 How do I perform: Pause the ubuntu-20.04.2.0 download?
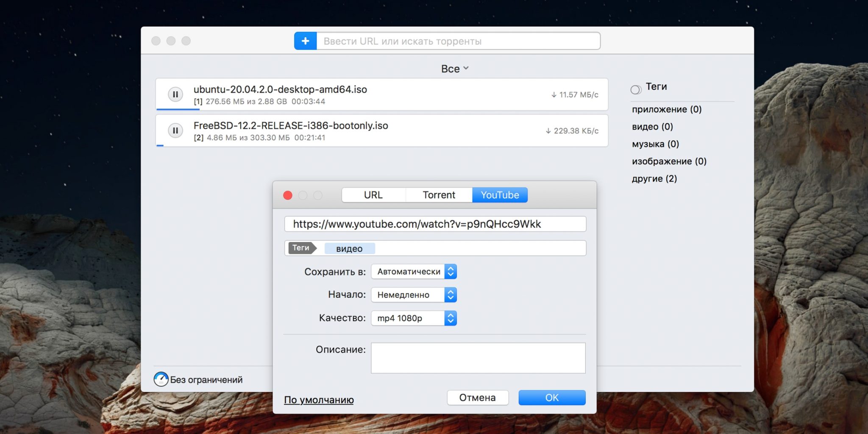tap(175, 95)
